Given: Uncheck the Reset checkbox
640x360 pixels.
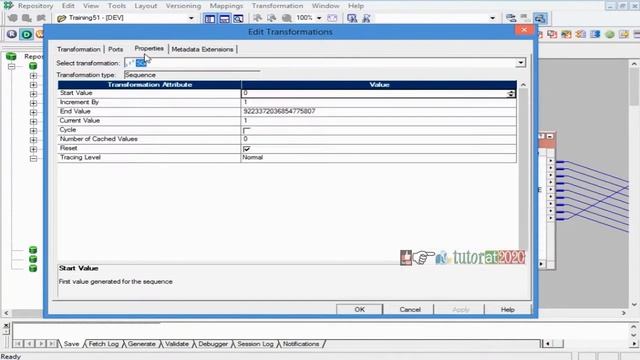Looking at the screenshot, I should click(246, 149).
